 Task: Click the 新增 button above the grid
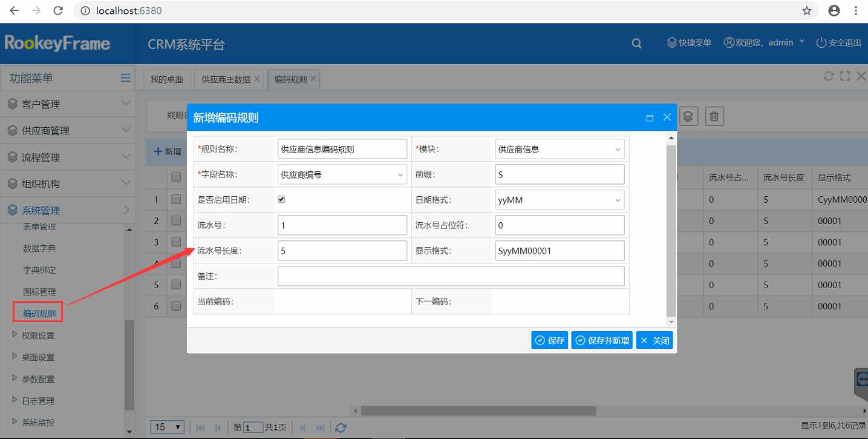click(x=168, y=151)
